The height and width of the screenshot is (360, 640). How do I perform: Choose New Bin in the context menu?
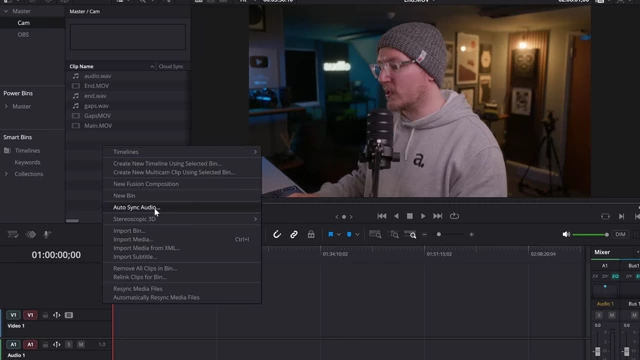182,196
